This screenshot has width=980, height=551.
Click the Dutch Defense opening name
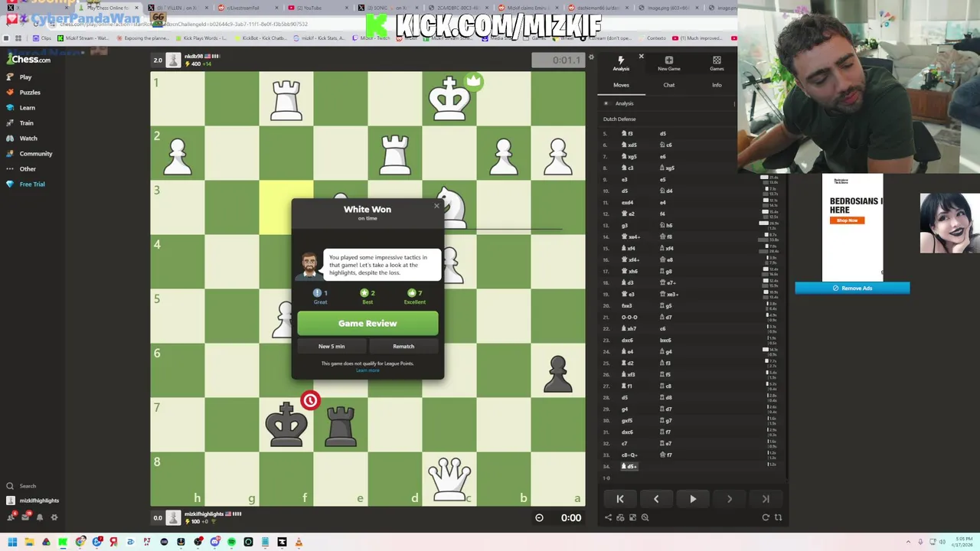point(619,119)
